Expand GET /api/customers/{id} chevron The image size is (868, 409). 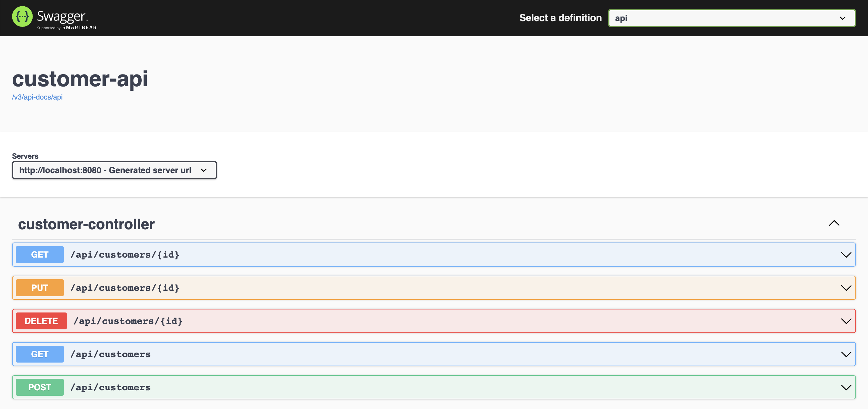[846, 255]
